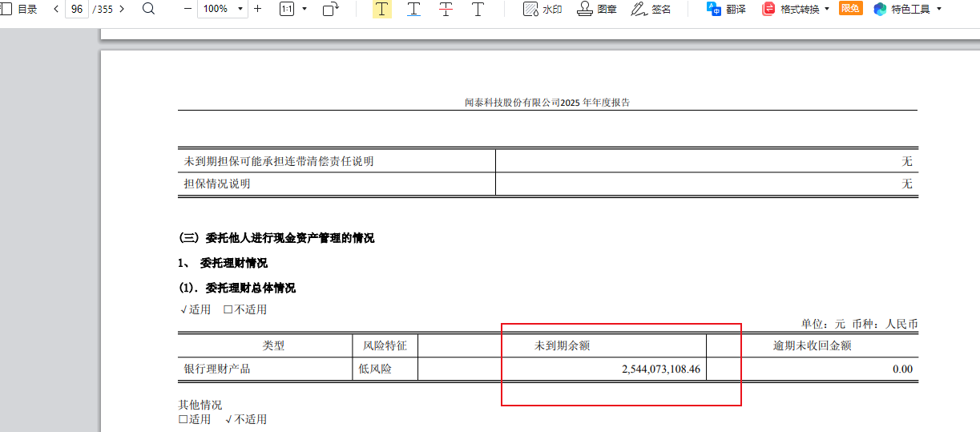Select the highlighted text highlight tool

382,10
